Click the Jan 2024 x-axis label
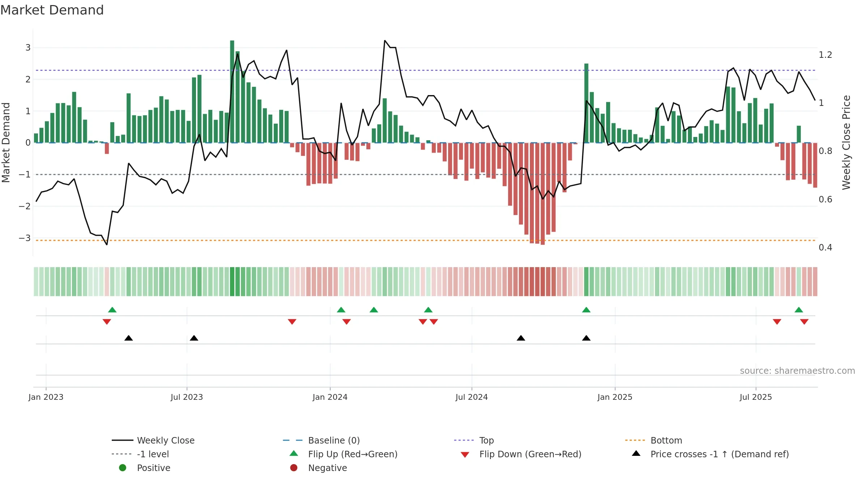Screen dimensions: 868x488 coord(330,397)
